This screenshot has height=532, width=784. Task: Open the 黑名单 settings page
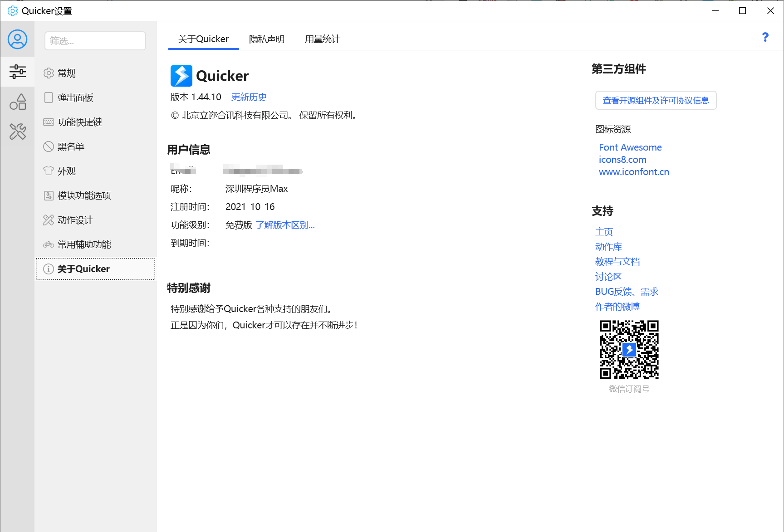pos(95,146)
